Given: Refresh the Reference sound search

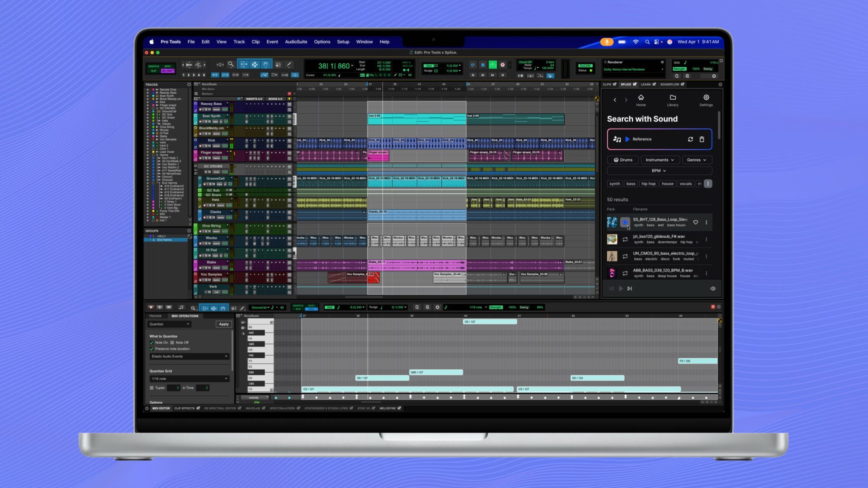Looking at the screenshot, I should point(690,139).
